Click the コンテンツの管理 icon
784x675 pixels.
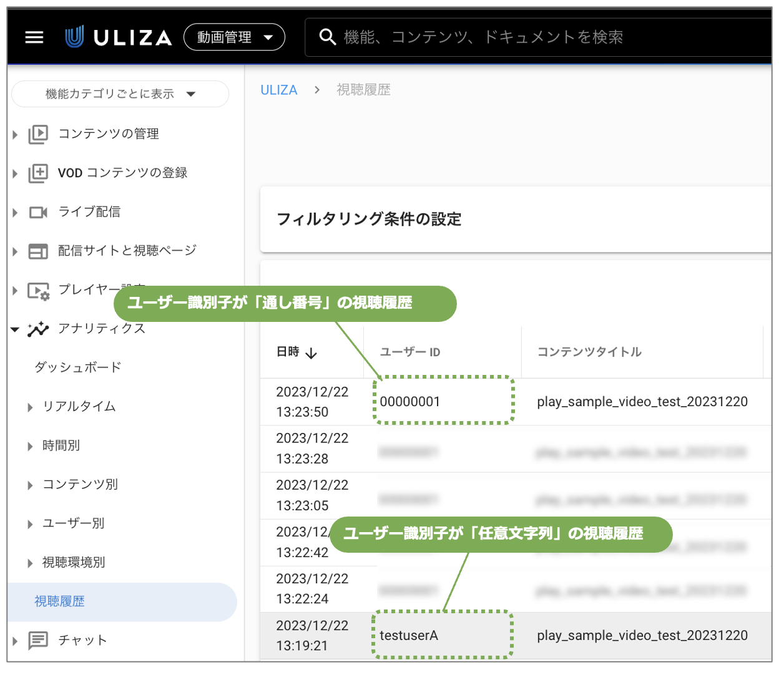(x=38, y=134)
